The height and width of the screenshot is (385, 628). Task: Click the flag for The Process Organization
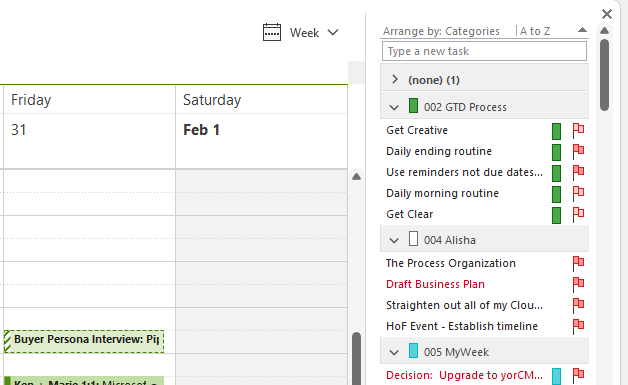(578, 263)
